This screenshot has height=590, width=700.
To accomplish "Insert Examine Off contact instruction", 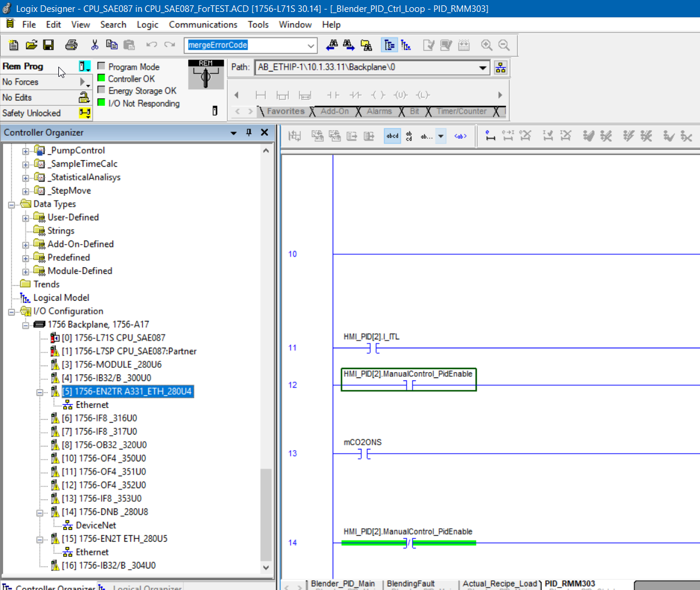I will 356,95.
